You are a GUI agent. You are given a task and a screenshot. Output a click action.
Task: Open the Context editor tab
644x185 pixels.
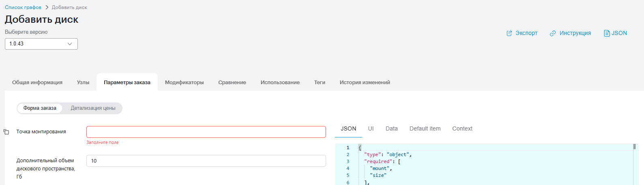click(x=462, y=129)
